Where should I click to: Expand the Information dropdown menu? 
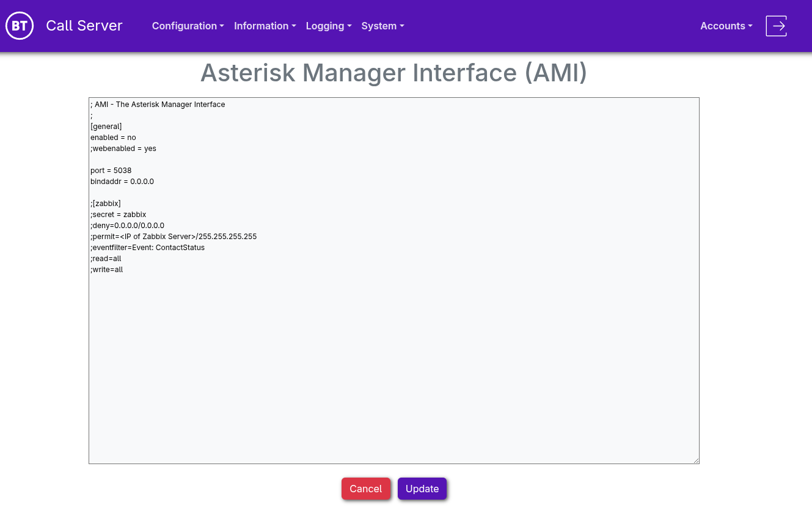(265, 26)
